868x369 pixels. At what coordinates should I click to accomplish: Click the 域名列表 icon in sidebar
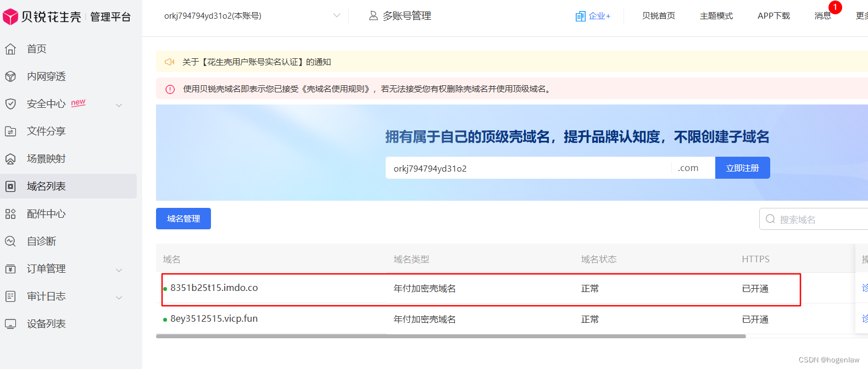10,186
